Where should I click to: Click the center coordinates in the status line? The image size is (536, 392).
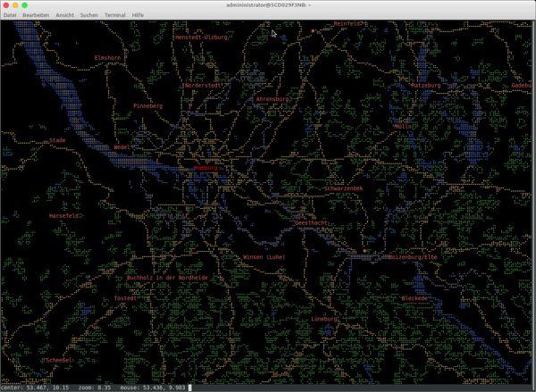pyautogui.click(x=35, y=388)
